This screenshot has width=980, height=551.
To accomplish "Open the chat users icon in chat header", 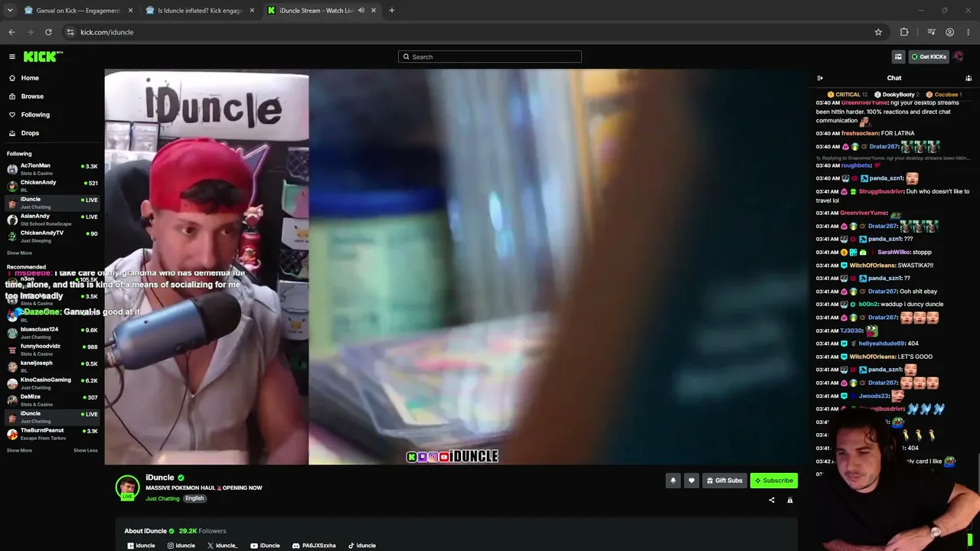I will click(x=969, y=78).
